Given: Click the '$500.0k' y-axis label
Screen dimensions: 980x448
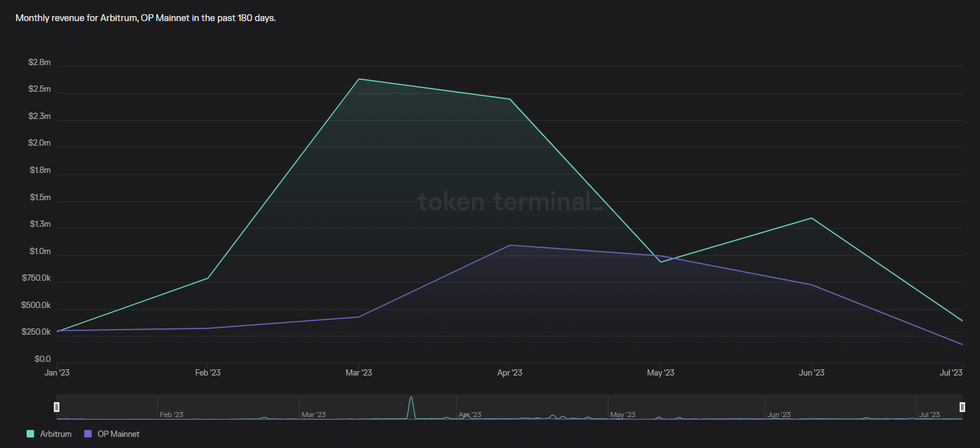Looking at the screenshot, I should tap(36, 305).
